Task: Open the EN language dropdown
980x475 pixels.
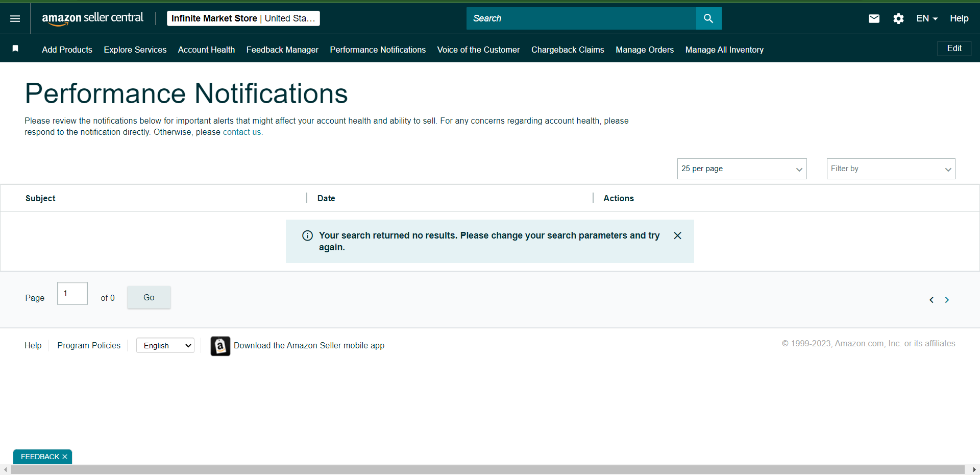Action: pyautogui.click(x=927, y=18)
